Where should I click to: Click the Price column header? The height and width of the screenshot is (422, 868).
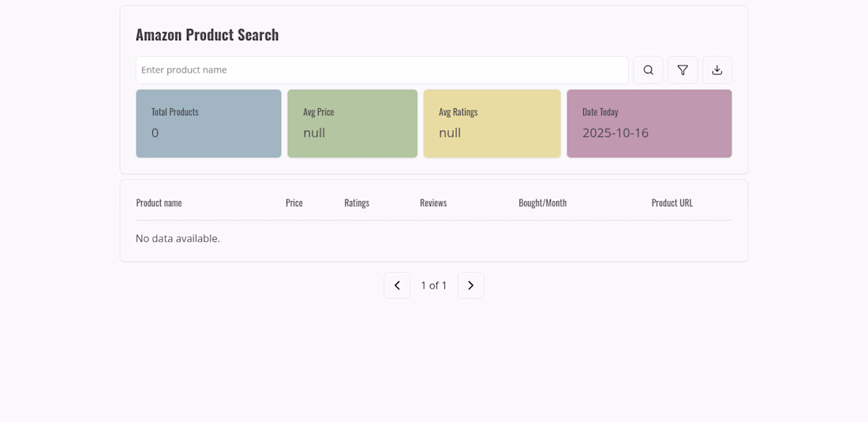[294, 203]
